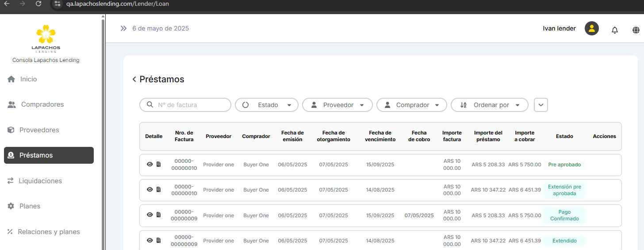Expand more filters chevron button
This screenshot has width=644, height=250.
tap(541, 105)
